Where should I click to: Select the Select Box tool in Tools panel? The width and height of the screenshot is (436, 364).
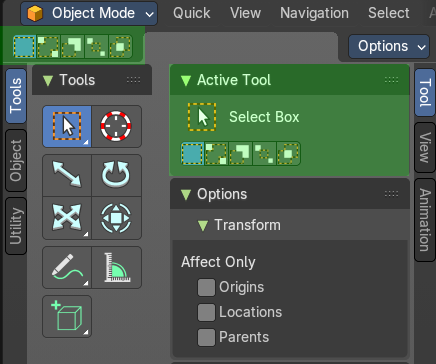[x=67, y=126]
